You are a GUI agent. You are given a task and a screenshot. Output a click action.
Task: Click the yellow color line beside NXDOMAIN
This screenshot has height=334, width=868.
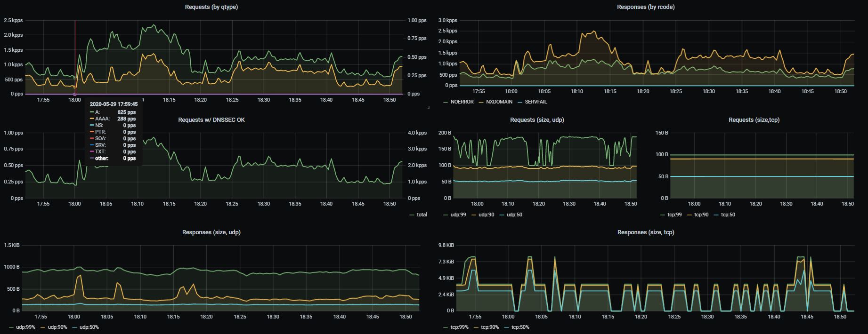coord(481,102)
